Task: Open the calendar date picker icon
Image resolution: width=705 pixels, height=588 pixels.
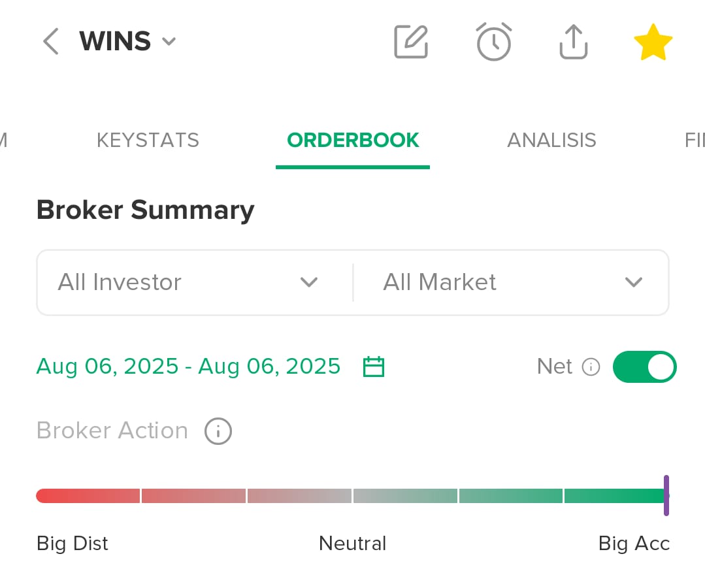Action: tap(374, 367)
